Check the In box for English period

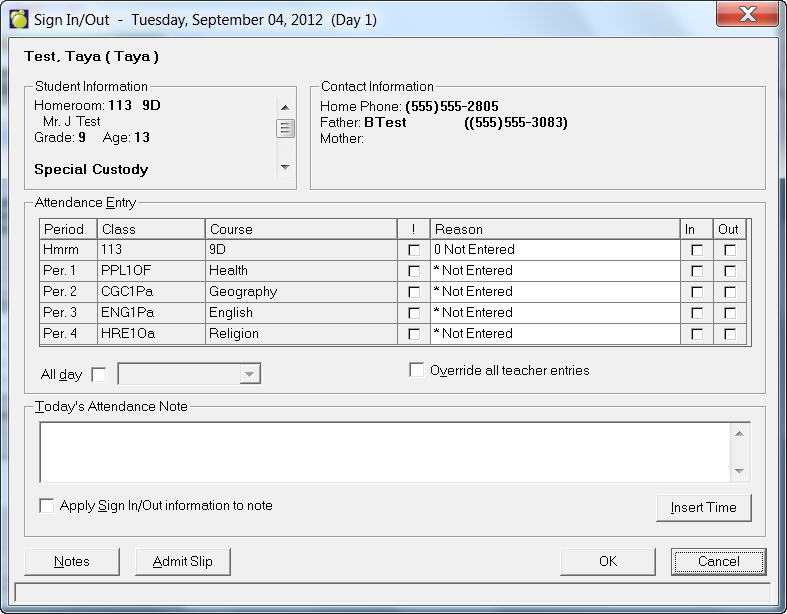(697, 313)
